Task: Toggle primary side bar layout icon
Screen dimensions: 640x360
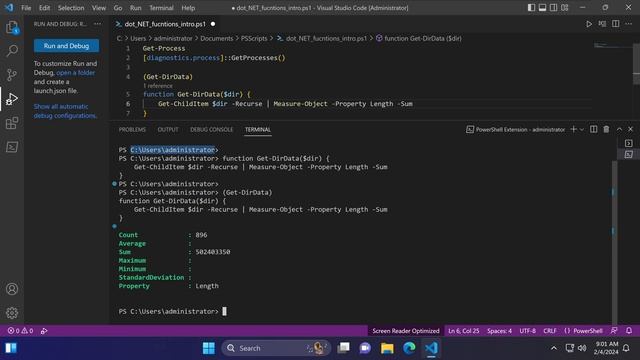Action: pyautogui.click(x=531, y=8)
